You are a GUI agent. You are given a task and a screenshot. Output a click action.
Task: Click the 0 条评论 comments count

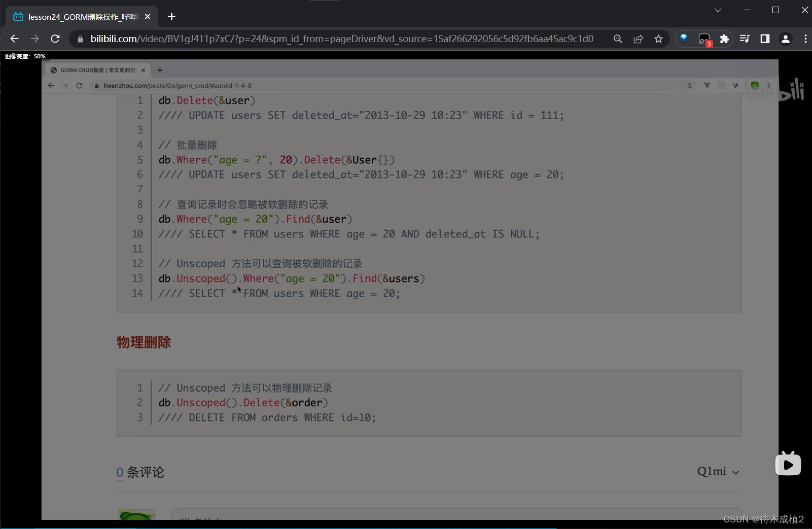coord(140,472)
